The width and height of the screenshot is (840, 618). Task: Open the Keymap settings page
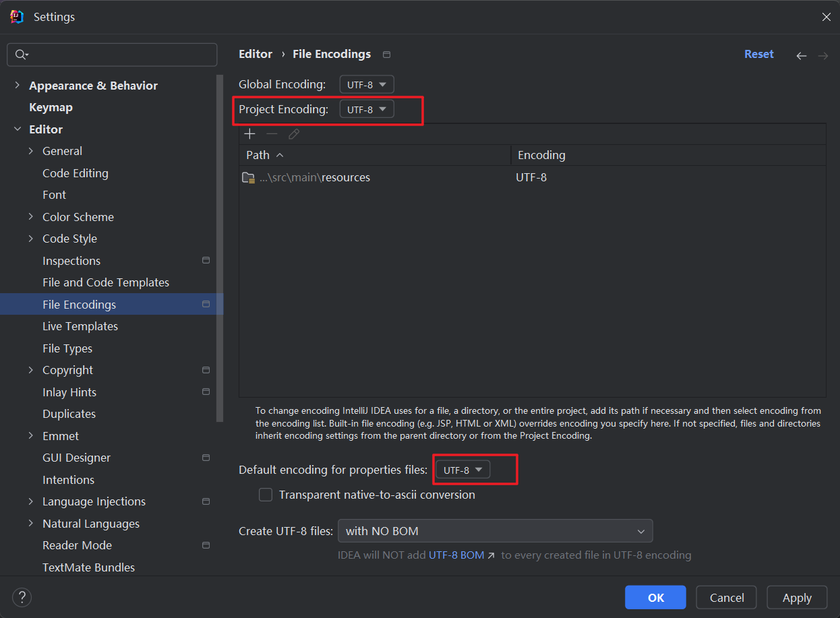click(51, 108)
